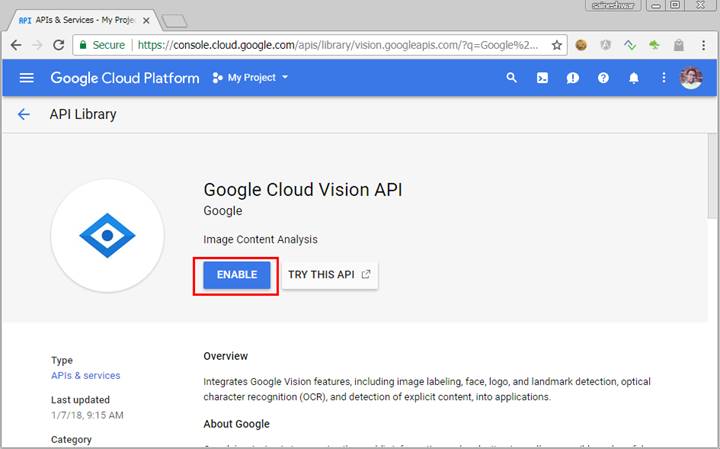The image size is (720, 449).
Task: Open the My Project selector dropdown
Action: (x=250, y=78)
